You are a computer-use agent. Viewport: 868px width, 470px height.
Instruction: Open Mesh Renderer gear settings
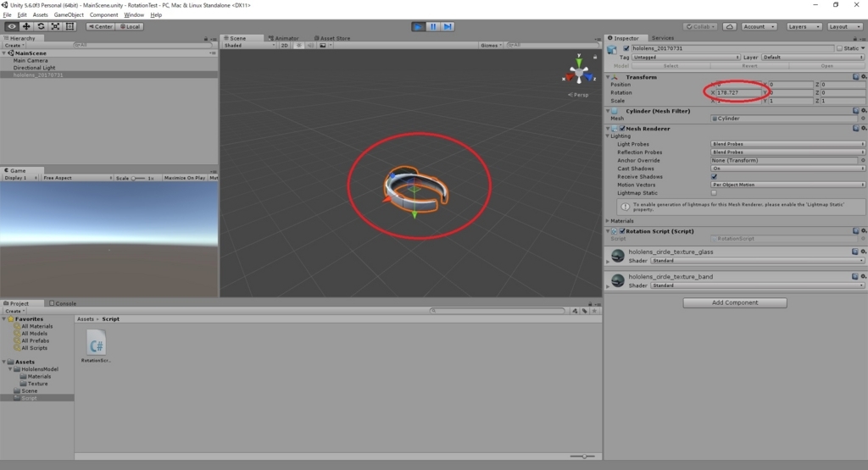point(864,128)
